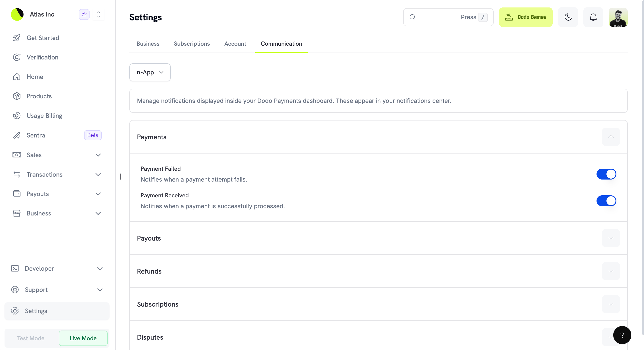Open Sentra magic wand icon
The image size is (644, 350).
pos(17,135)
